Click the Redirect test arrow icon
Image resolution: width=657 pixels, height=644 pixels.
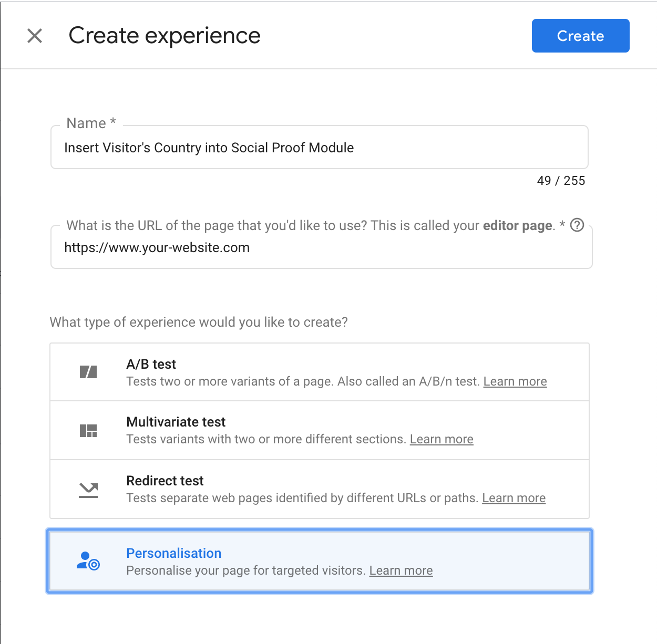click(88, 490)
